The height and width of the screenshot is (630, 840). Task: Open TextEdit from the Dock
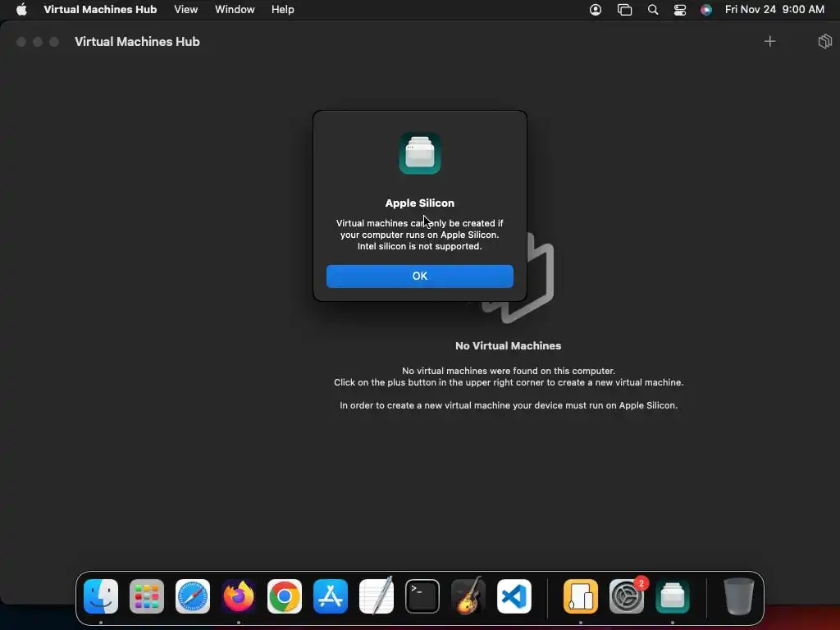377,596
